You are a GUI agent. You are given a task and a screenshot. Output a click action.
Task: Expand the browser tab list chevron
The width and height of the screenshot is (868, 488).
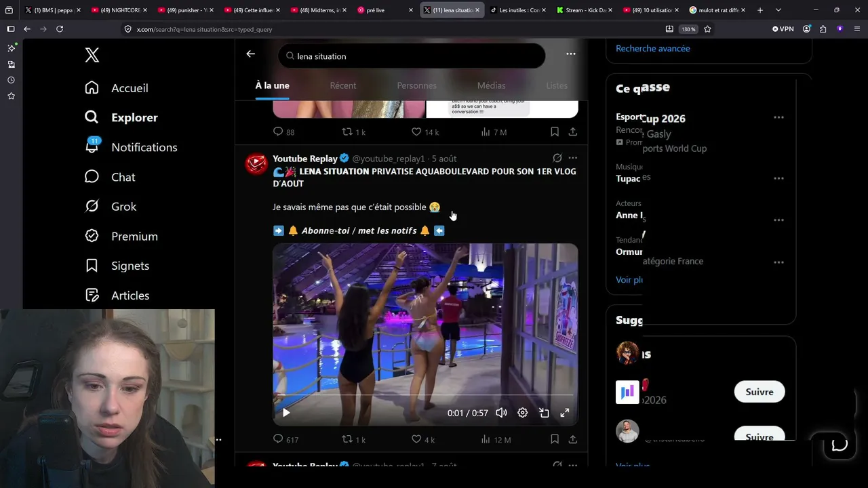[778, 10]
